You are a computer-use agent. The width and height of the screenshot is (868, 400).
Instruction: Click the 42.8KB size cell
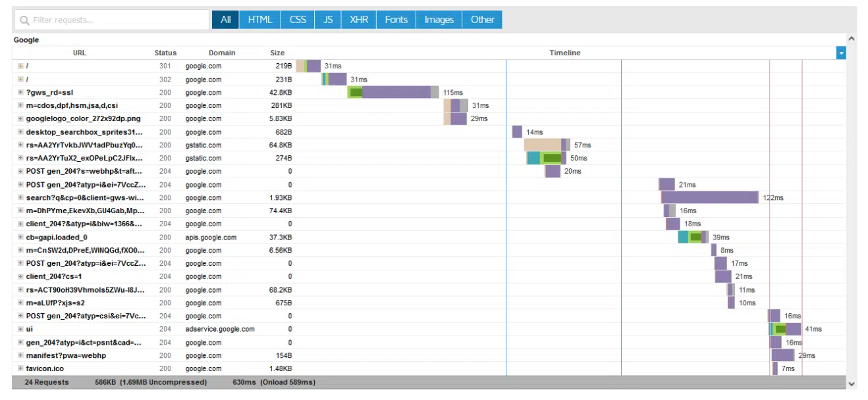281,93
